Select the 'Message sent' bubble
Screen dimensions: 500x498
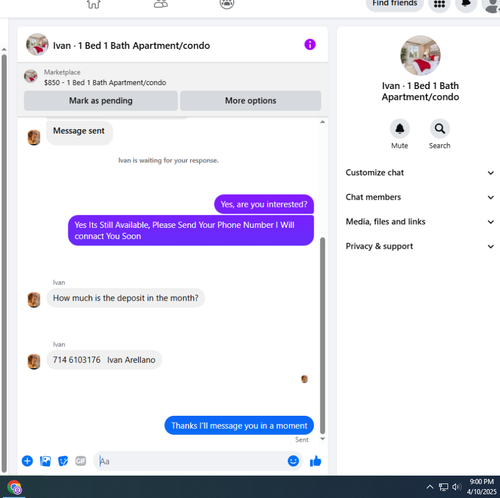pyautogui.click(x=79, y=132)
